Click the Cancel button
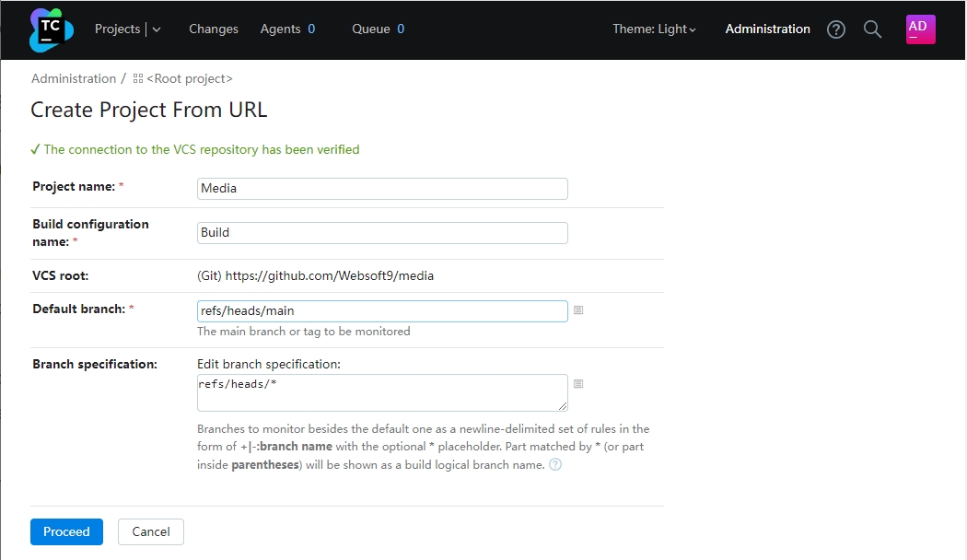 tap(151, 531)
